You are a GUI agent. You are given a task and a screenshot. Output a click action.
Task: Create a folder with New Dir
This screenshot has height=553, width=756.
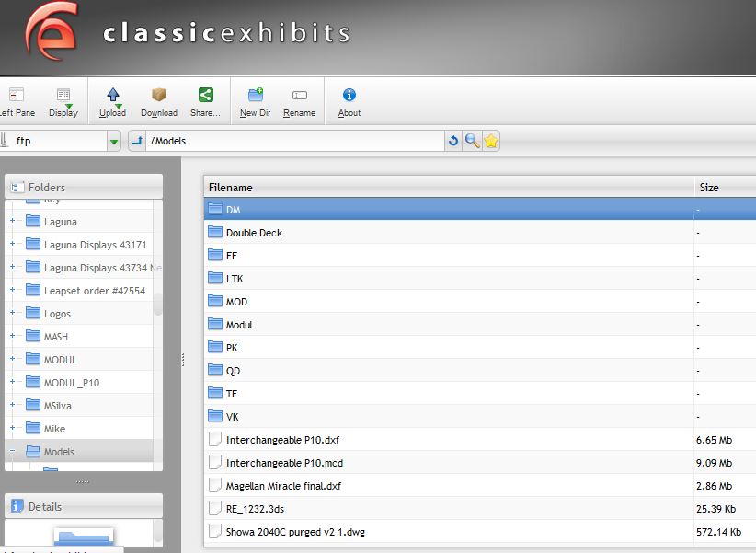click(255, 96)
